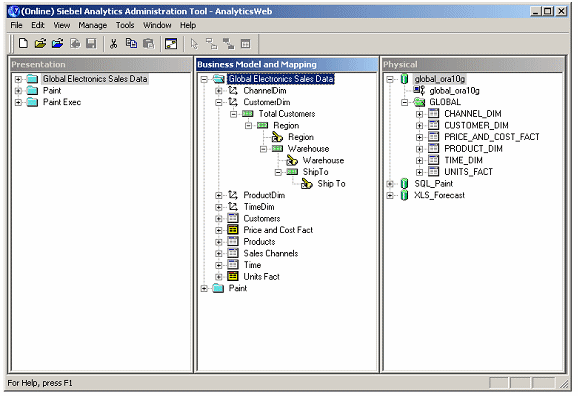Open the Window menu
The width and height of the screenshot is (578, 396).
coord(157,25)
